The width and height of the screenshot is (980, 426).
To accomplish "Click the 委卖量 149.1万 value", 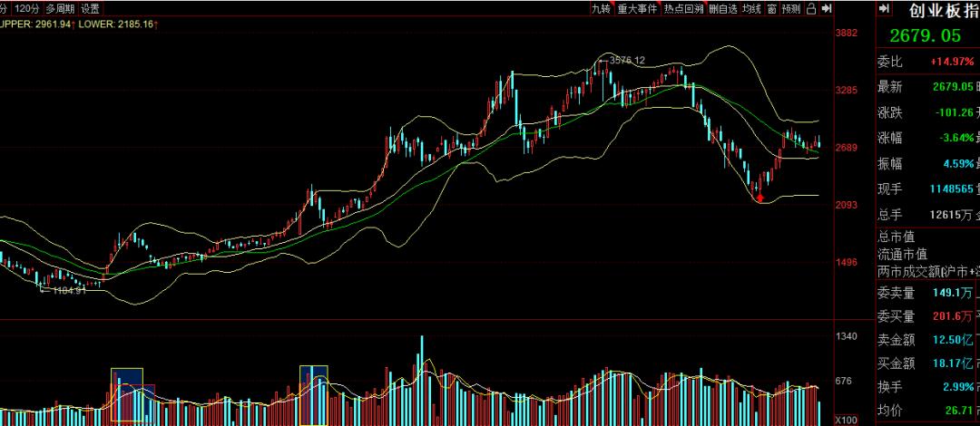I will point(953,293).
